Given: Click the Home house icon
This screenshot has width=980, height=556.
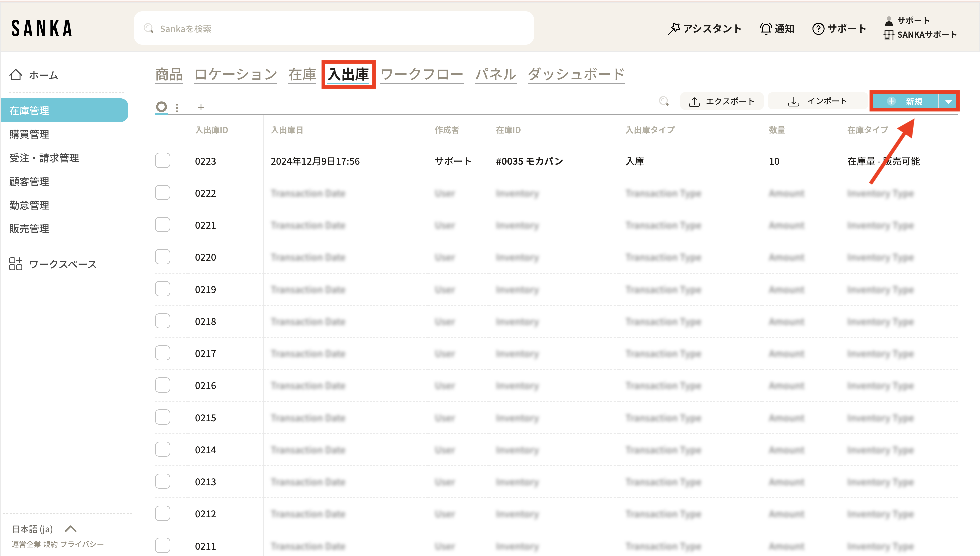Looking at the screenshot, I should (16, 74).
